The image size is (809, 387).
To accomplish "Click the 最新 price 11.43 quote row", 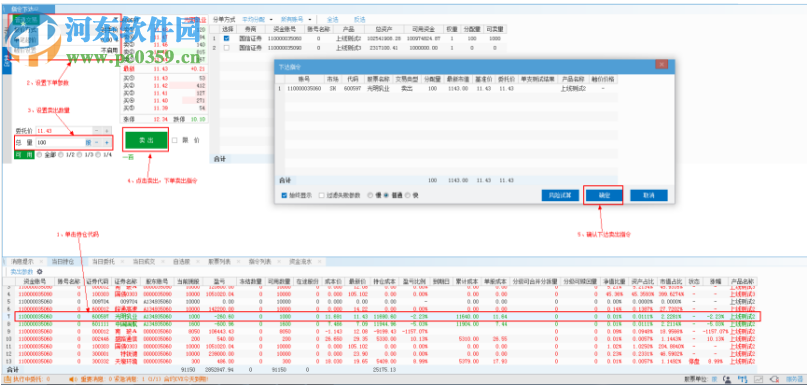I will coord(165,69).
